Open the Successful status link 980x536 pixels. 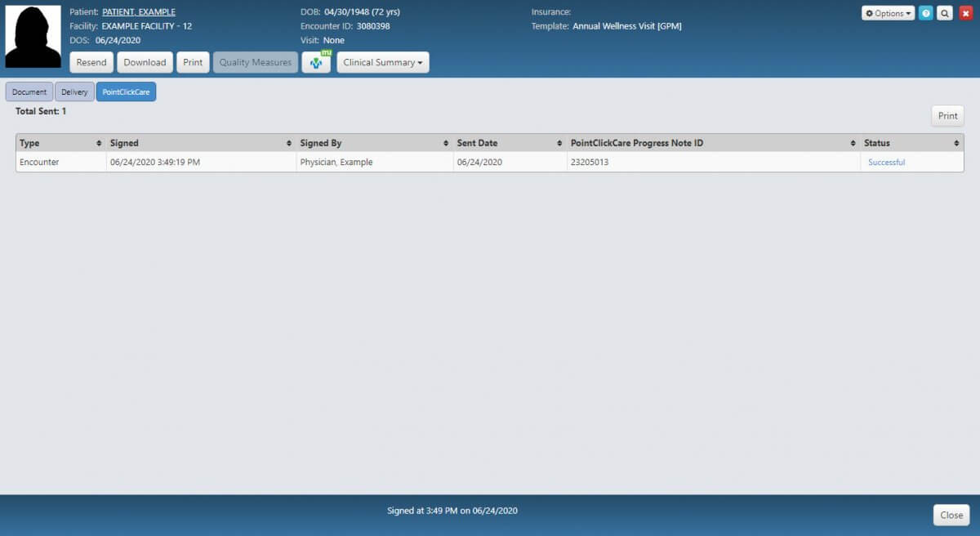pos(886,162)
